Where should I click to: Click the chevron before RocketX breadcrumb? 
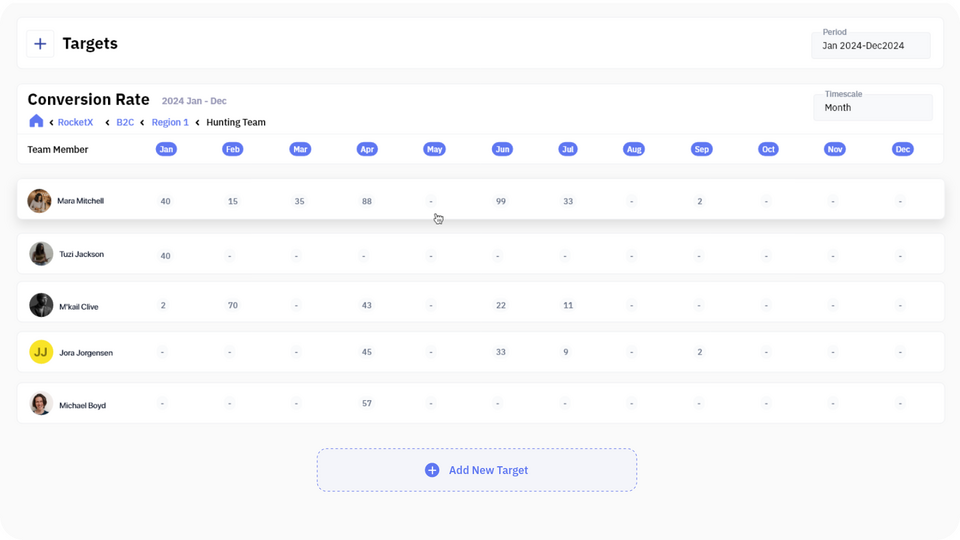click(51, 122)
